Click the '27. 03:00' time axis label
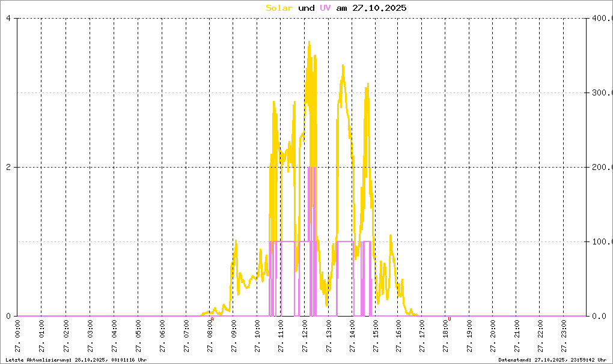 tap(90, 336)
